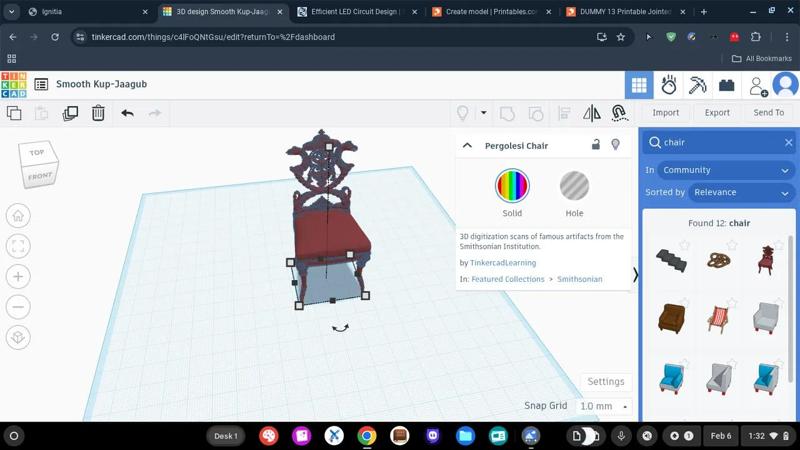Set the shape to Solid
This screenshot has width=800, height=450.
coord(512,186)
